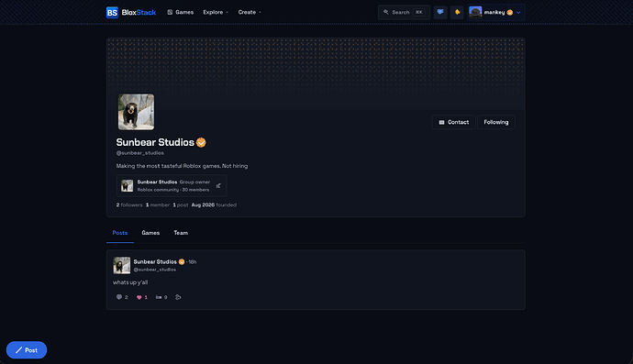
Task: Expand the Explore dropdown menu
Action: [x=216, y=13]
